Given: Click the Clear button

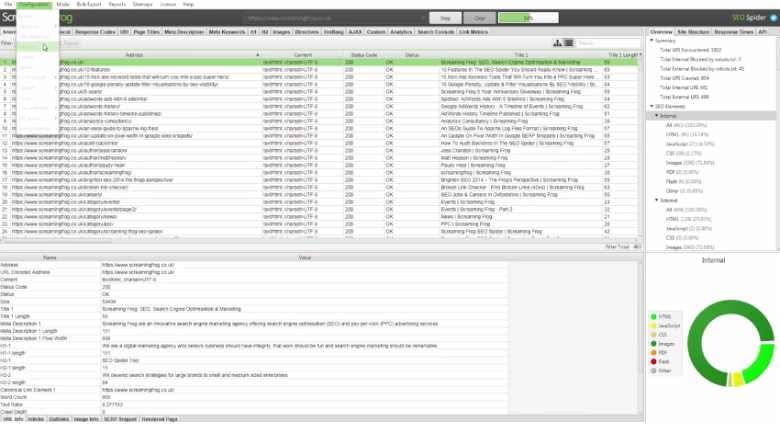Looking at the screenshot, I should click(480, 18).
